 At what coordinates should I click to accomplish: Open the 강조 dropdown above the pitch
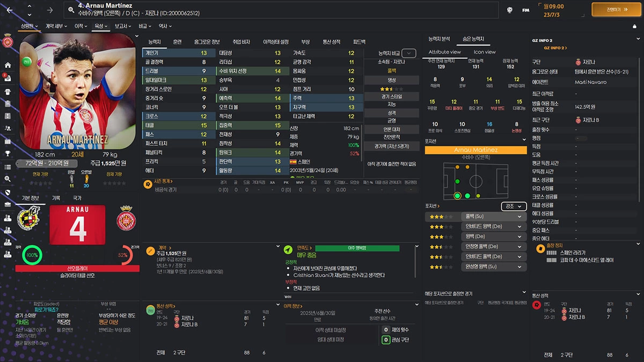513,206
